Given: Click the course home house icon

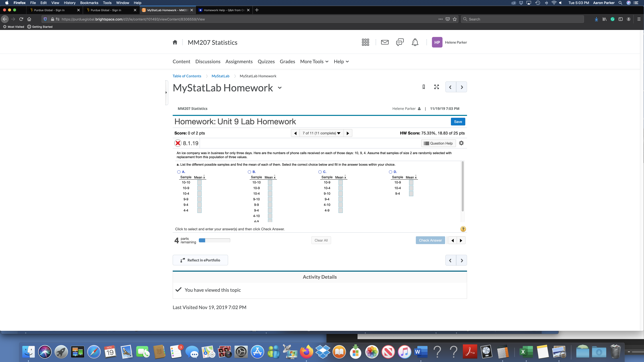Looking at the screenshot, I should click(175, 42).
